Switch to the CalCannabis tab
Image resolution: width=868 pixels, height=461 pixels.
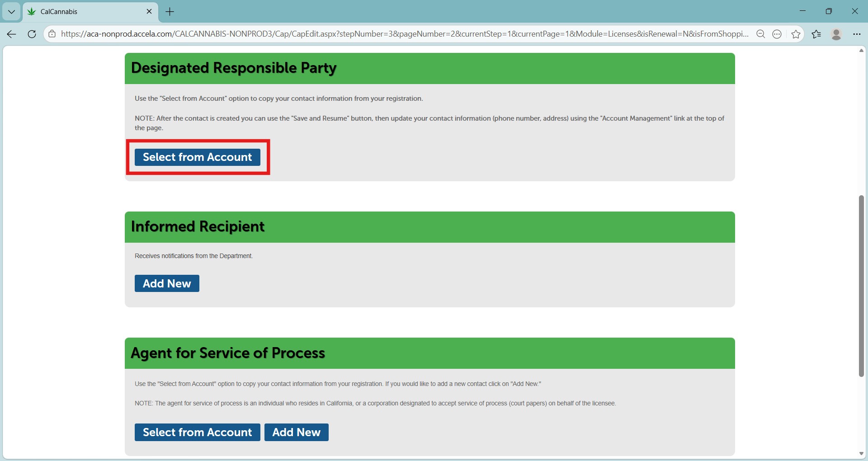coord(90,12)
